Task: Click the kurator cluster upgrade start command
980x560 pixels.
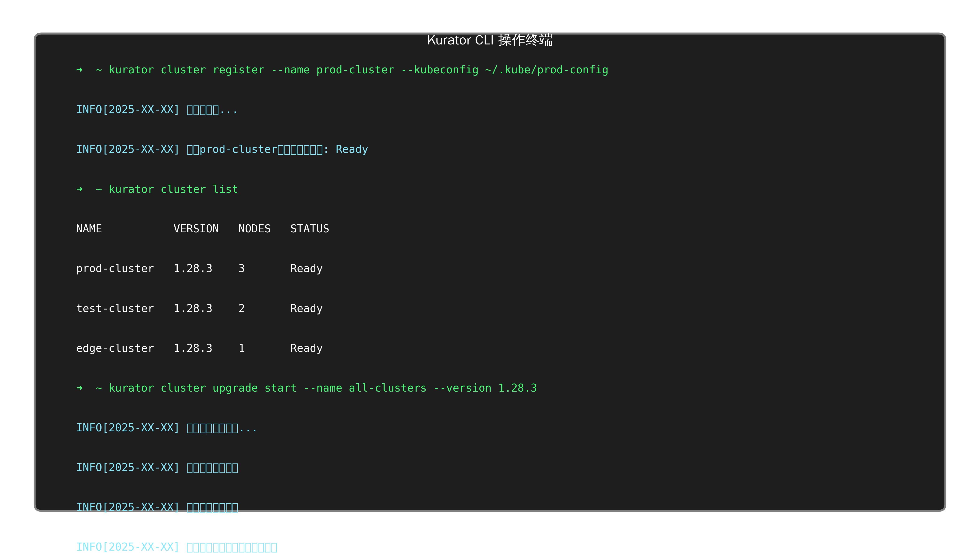Action: click(322, 388)
